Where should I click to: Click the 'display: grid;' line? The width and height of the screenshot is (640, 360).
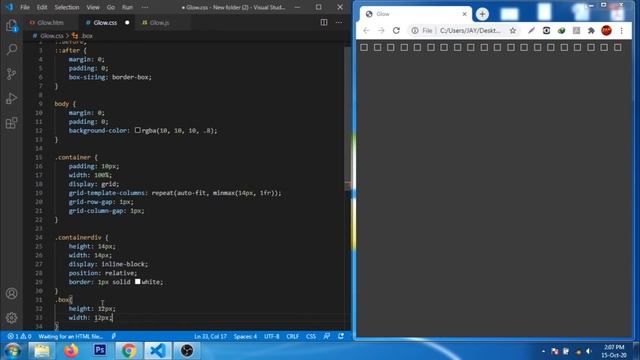[x=94, y=184]
